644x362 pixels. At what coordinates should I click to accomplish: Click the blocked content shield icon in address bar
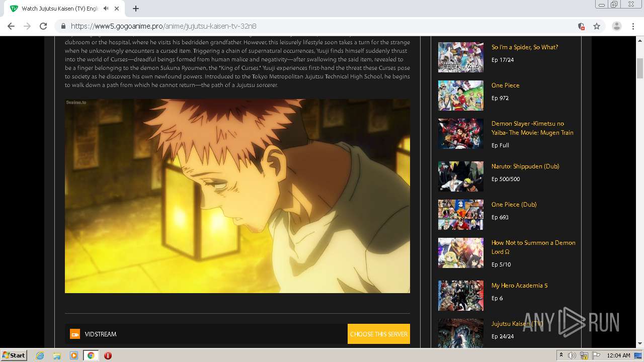coord(581,26)
